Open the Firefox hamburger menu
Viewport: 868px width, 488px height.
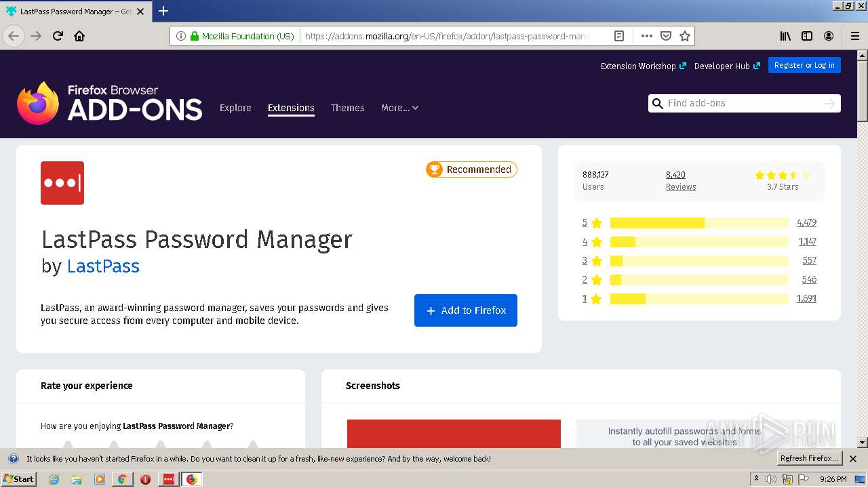(x=854, y=36)
